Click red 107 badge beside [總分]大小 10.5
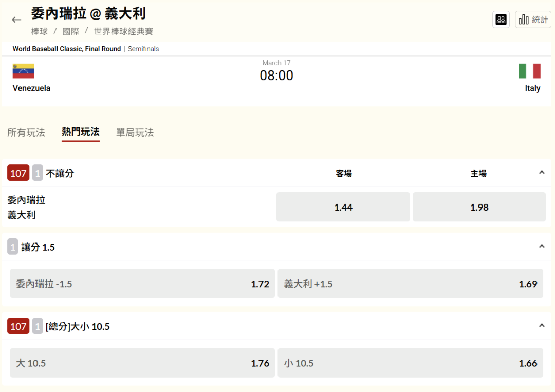The image size is (555, 392). [18, 326]
